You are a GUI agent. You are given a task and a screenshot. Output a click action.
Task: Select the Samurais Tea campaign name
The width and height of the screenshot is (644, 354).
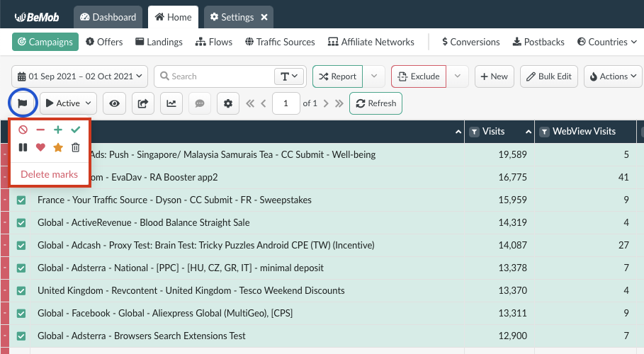click(x=233, y=154)
